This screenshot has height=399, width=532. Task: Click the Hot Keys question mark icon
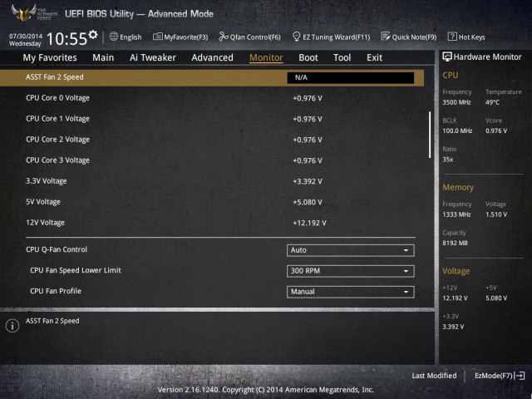tap(452, 37)
